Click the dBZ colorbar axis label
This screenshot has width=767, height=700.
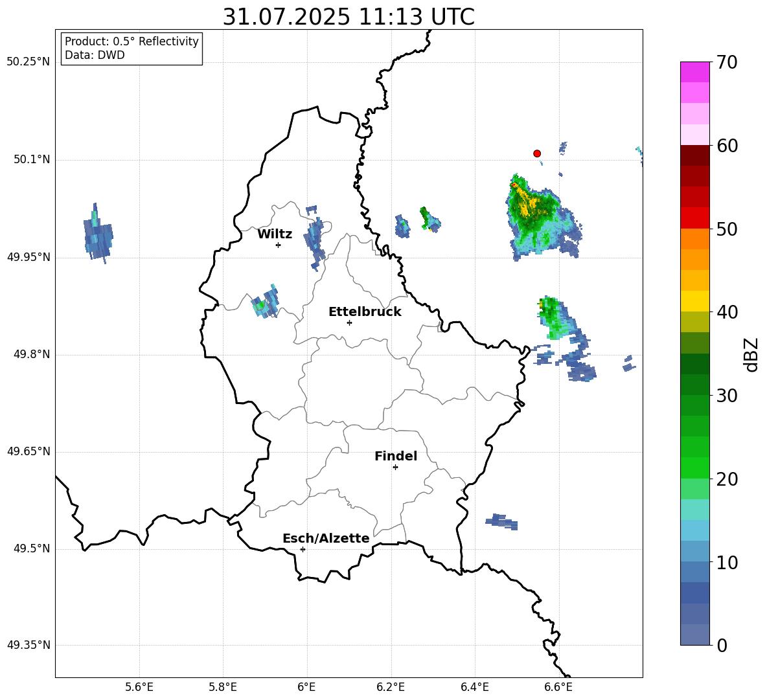click(751, 354)
